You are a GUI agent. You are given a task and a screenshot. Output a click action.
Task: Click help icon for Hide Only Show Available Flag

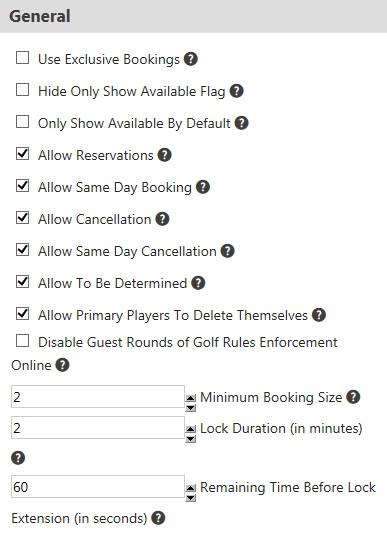coord(236,91)
